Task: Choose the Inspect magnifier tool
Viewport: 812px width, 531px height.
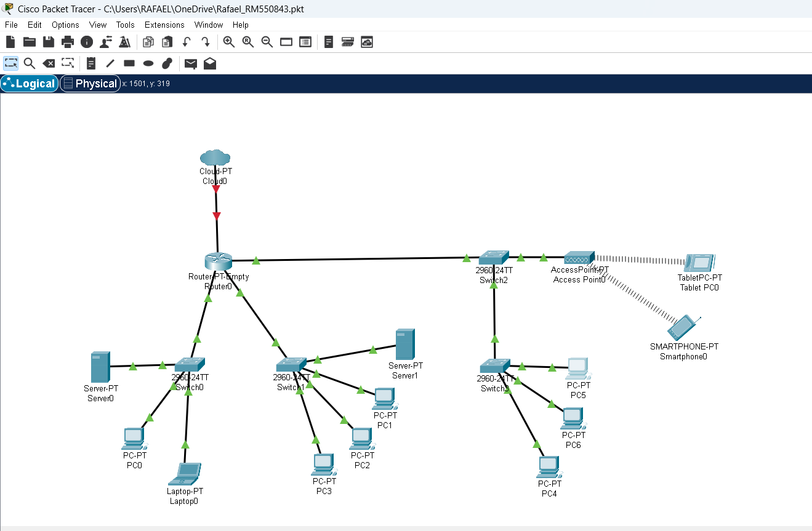Action: click(x=30, y=63)
